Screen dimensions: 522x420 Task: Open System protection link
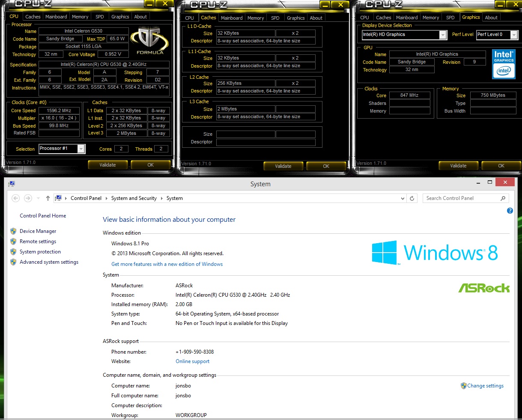40,252
